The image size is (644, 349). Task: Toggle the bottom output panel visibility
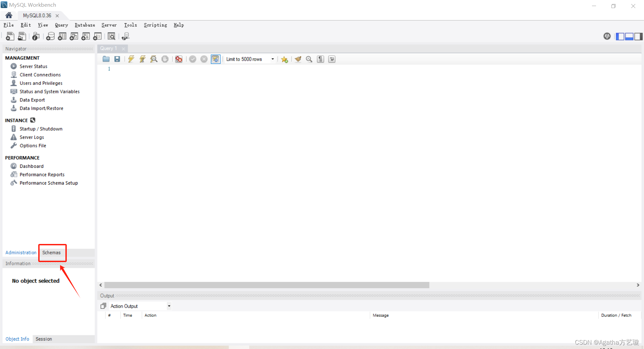coord(629,36)
